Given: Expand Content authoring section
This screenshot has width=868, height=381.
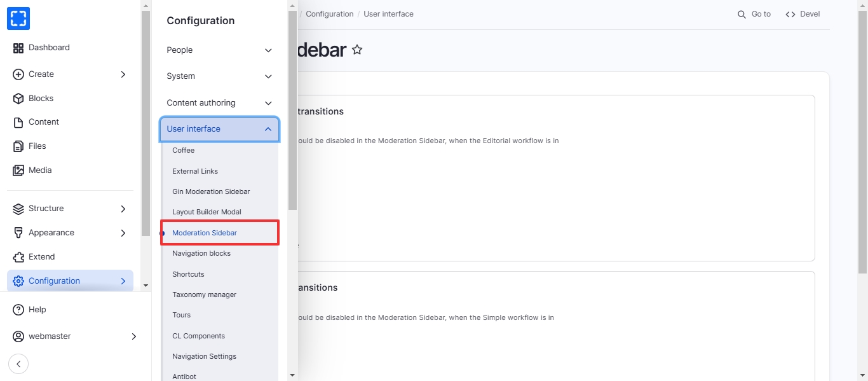Looking at the screenshot, I should [219, 103].
